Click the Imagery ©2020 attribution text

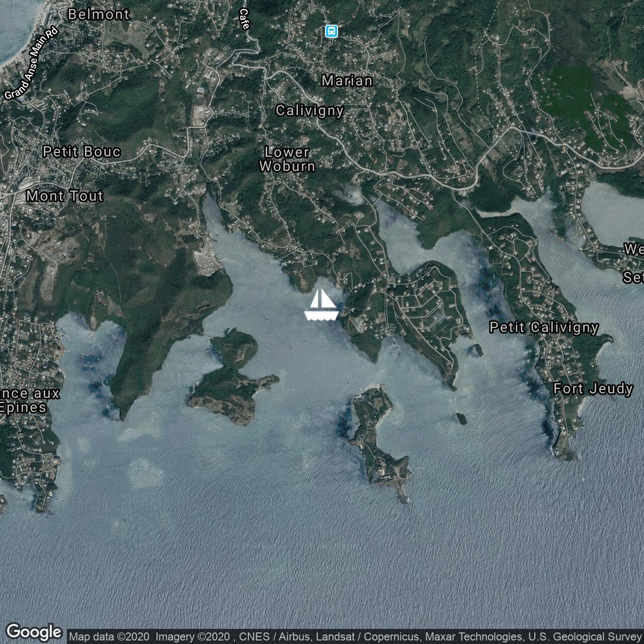coord(192,637)
